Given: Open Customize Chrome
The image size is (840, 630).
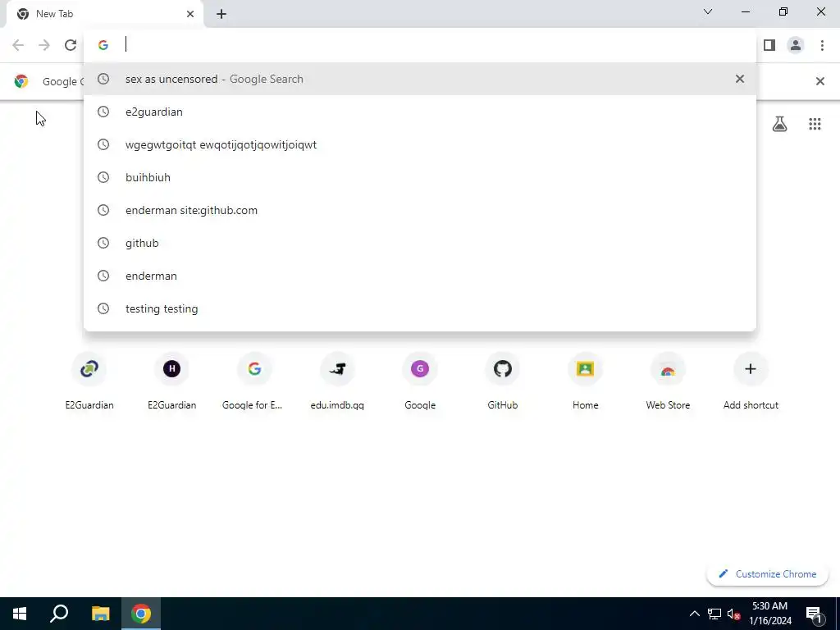Looking at the screenshot, I should [768, 573].
